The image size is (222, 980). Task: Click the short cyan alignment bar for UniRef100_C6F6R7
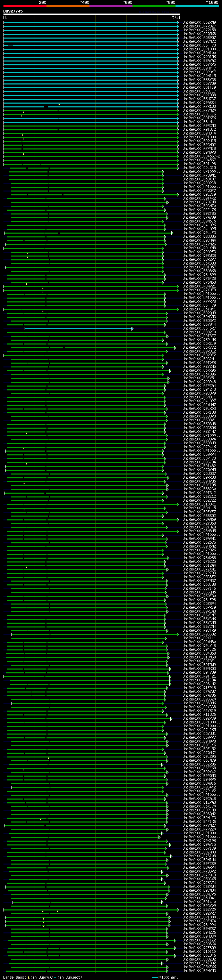click(x=79, y=328)
